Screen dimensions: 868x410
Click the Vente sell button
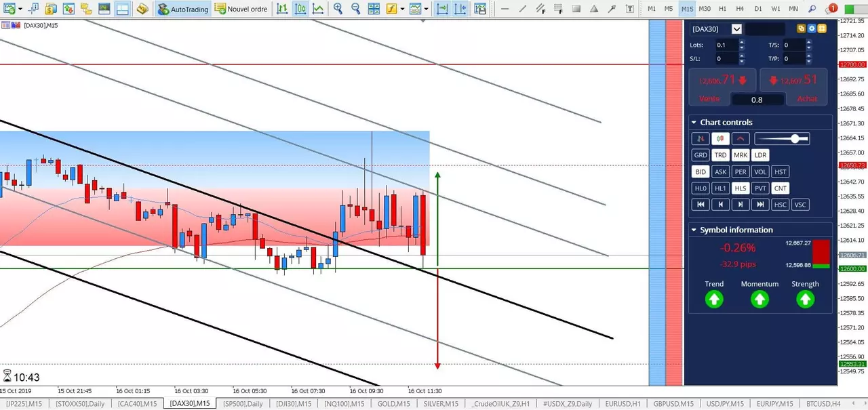tap(722, 87)
